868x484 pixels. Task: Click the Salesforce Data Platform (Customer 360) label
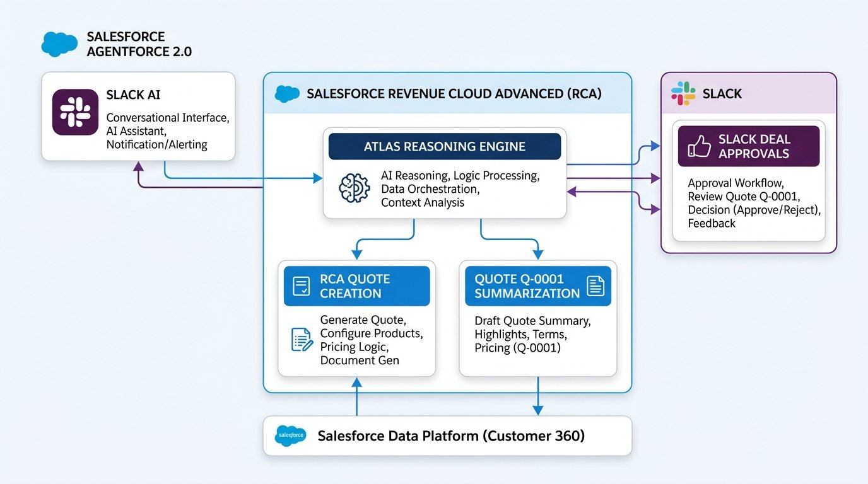[x=451, y=436]
